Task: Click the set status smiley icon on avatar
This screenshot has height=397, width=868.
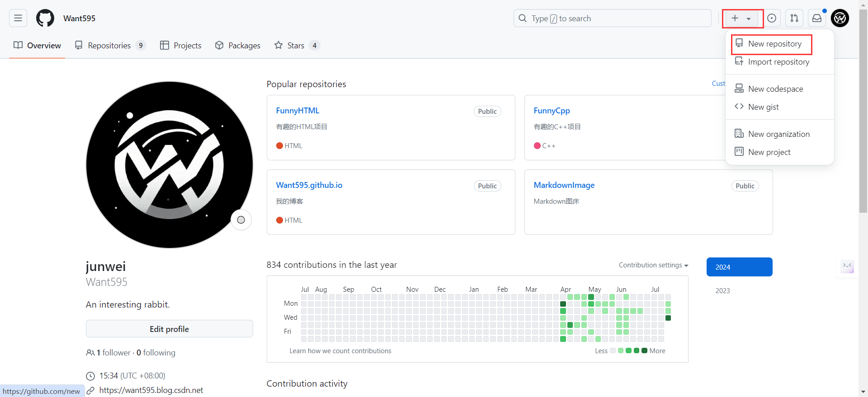Action: [241, 220]
